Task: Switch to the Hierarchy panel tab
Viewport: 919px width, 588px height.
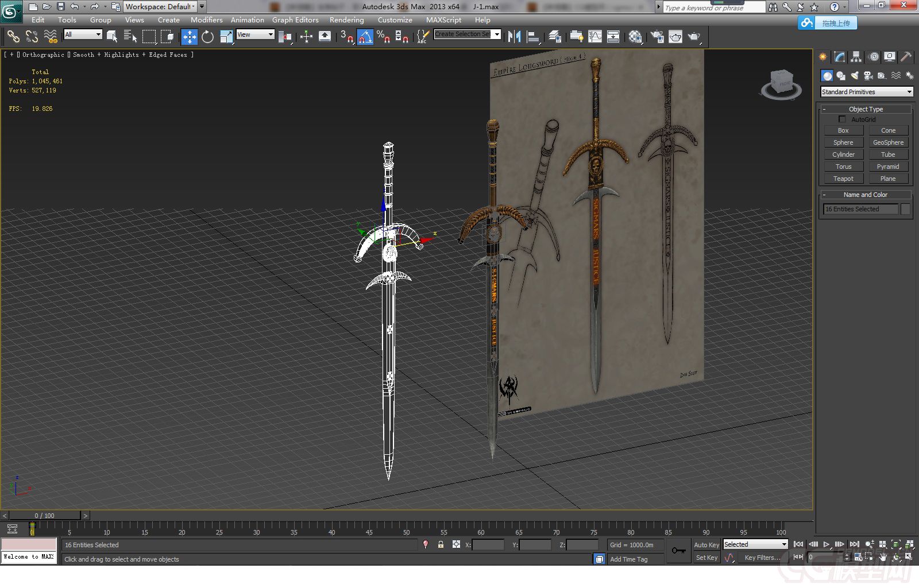Action: (x=856, y=56)
